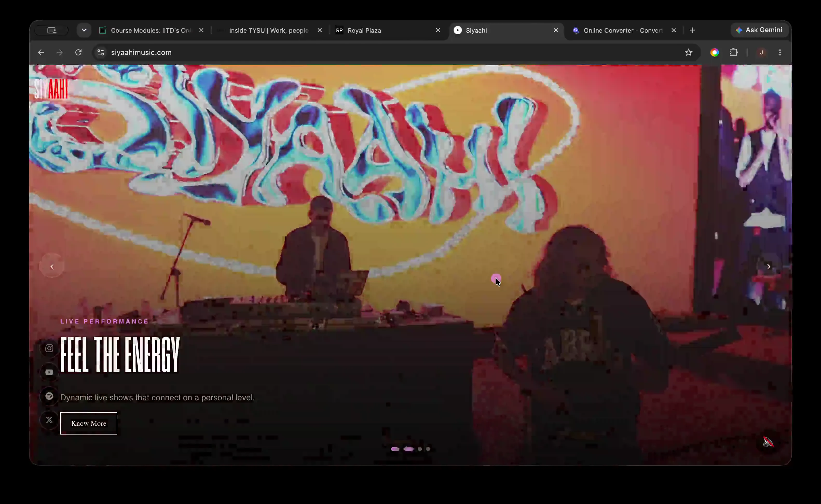Image resolution: width=821 pixels, height=504 pixels.
Task: Click the 'Dynamic live shows' description text
Action: pos(158,398)
